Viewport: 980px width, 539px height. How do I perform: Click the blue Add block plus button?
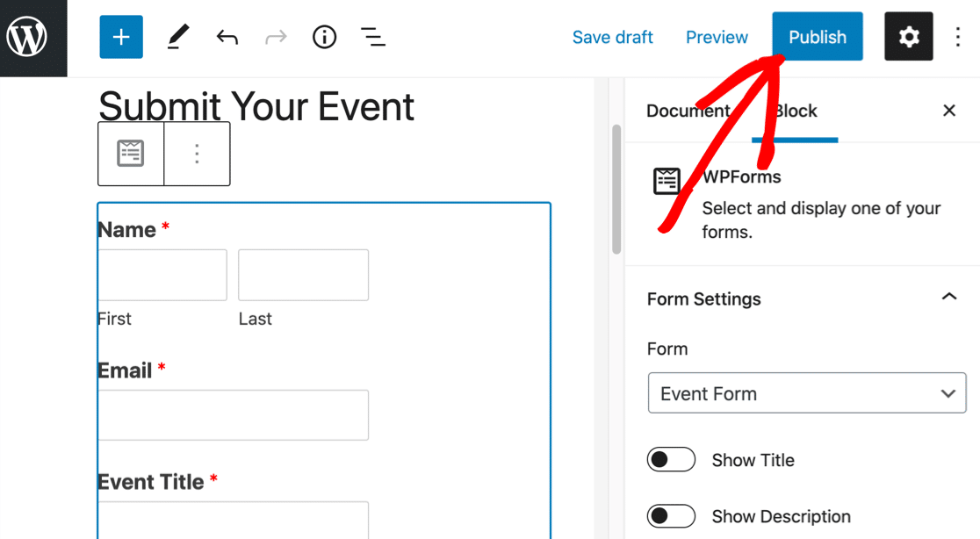[121, 37]
